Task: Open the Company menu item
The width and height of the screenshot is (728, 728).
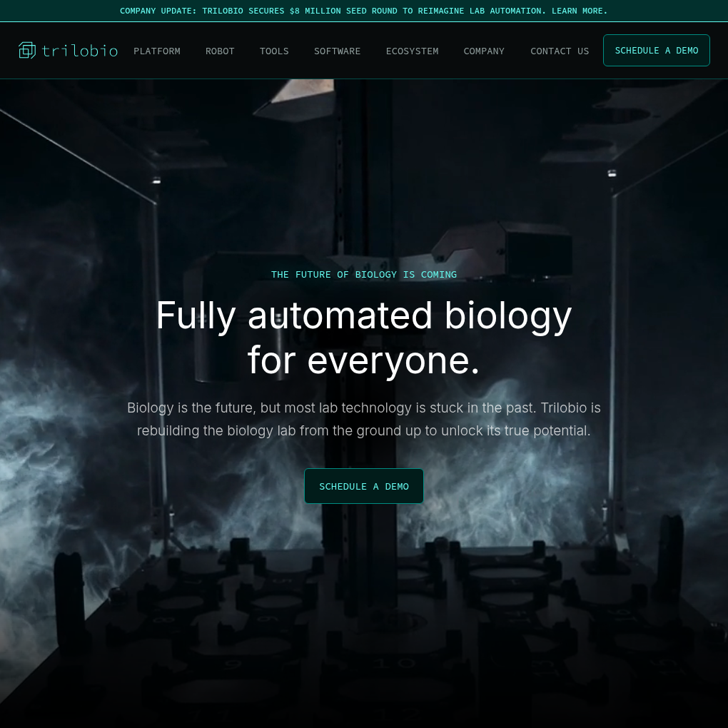Action: [x=484, y=51]
